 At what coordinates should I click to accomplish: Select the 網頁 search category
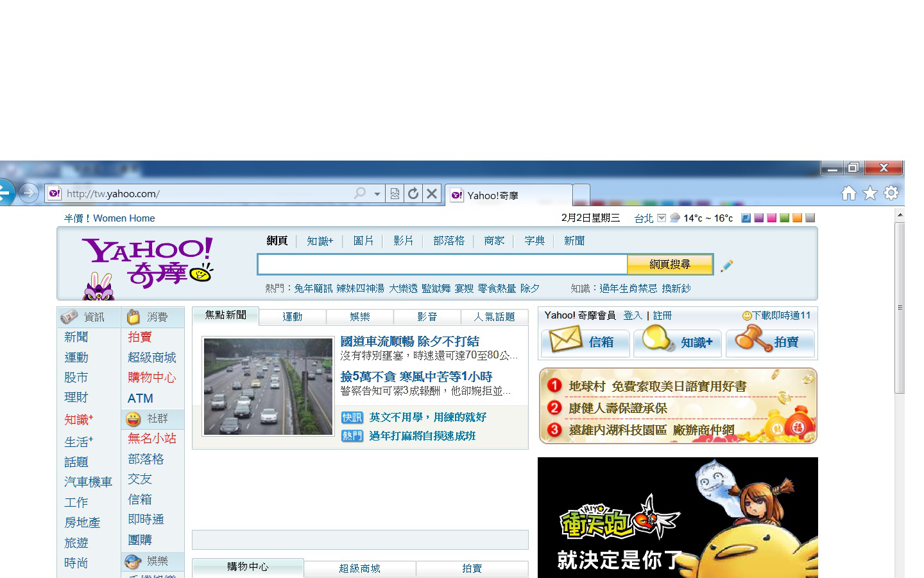(x=277, y=241)
